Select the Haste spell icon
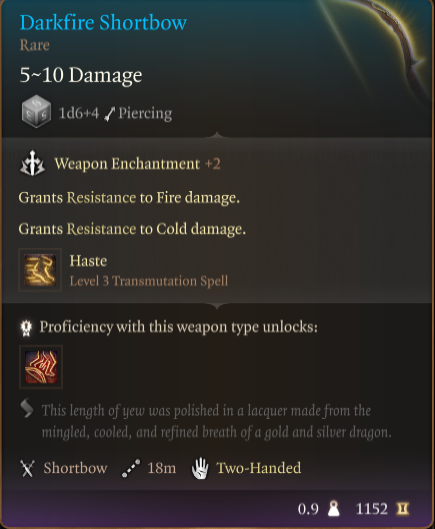Viewport: 435px width, 529px height. click(x=40, y=270)
